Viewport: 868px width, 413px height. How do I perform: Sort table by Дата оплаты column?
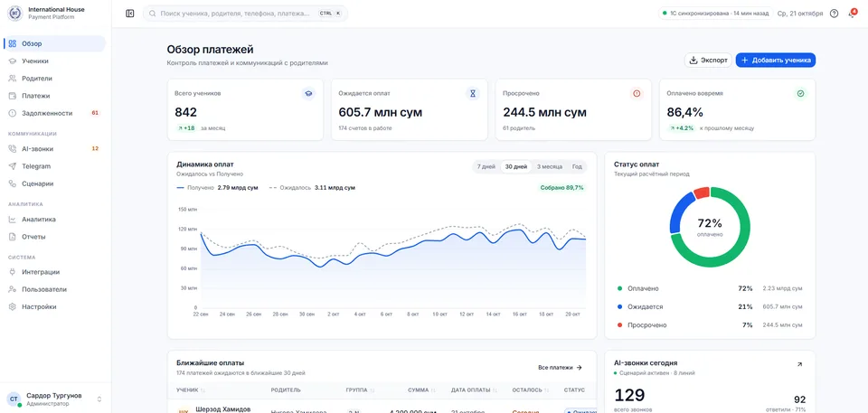click(x=474, y=390)
